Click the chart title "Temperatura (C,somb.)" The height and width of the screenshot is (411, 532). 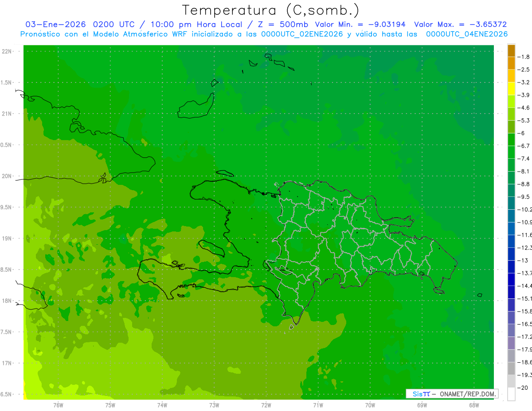pyautogui.click(x=271, y=10)
